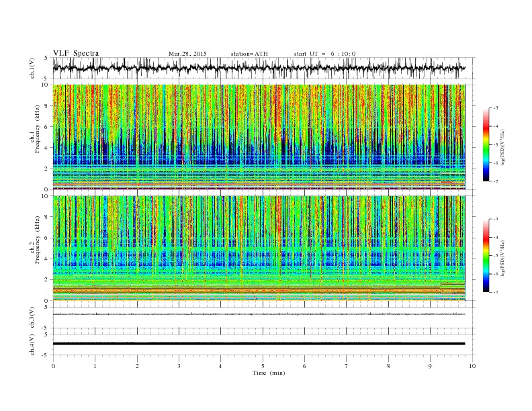
Task: Click the "2" minute tick on the time axis
Action: [x=137, y=366]
